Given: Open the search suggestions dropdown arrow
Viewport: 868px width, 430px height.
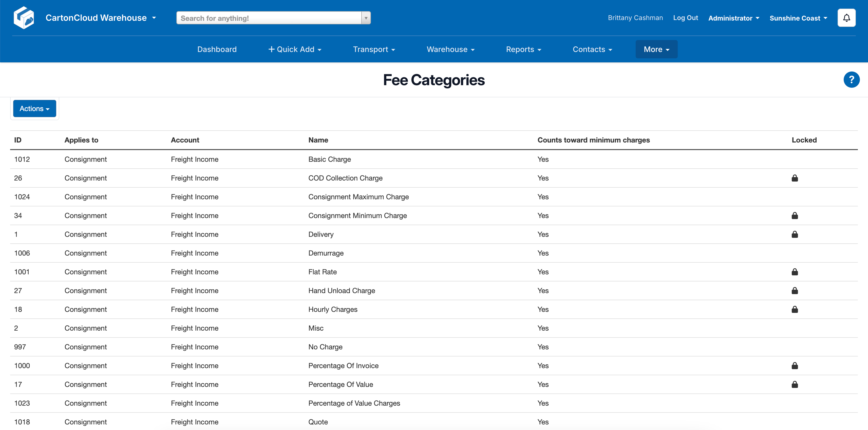Looking at the screenshot, I should tap(366, 17).
